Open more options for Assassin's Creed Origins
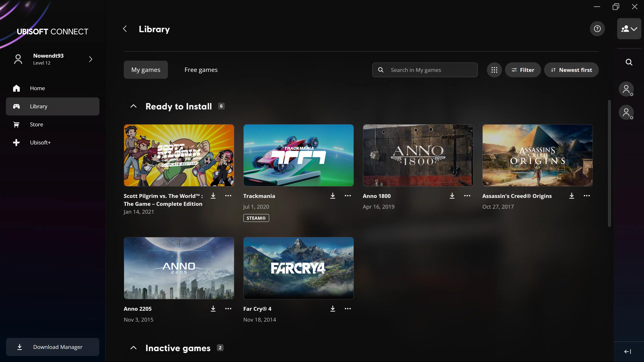644x362 pixels. click(x=586, y=196)
